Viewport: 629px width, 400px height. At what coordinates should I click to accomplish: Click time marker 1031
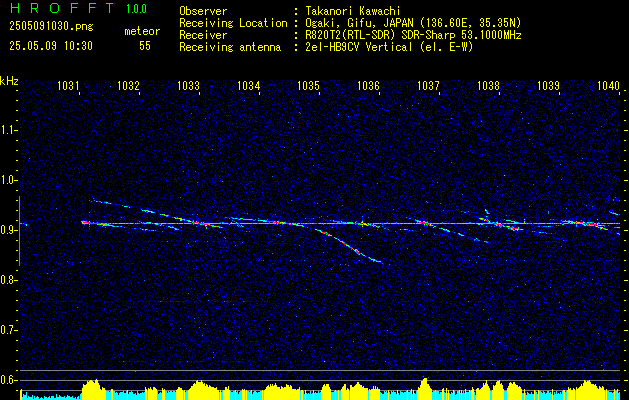pyautogui.click(x=68, y=85)
